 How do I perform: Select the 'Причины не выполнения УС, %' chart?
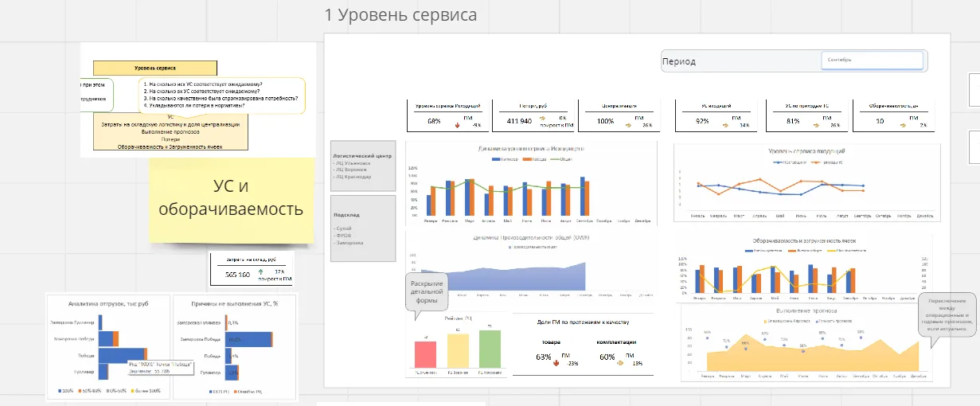[235, 347]
